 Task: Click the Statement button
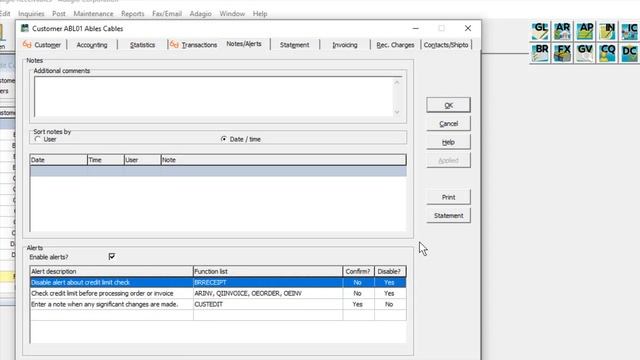coord(448,216)
